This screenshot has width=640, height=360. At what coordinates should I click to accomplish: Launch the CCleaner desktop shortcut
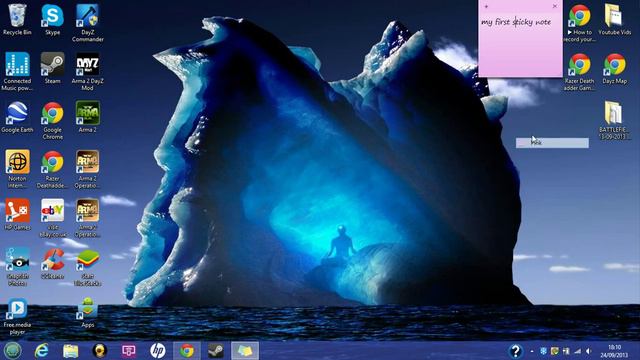tap(52, 263)
